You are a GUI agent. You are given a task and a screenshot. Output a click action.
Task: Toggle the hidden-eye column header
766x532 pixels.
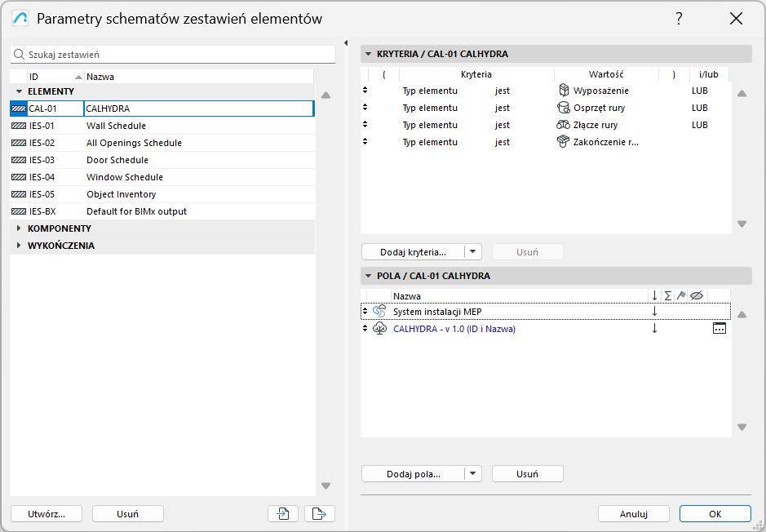(697, 295)
